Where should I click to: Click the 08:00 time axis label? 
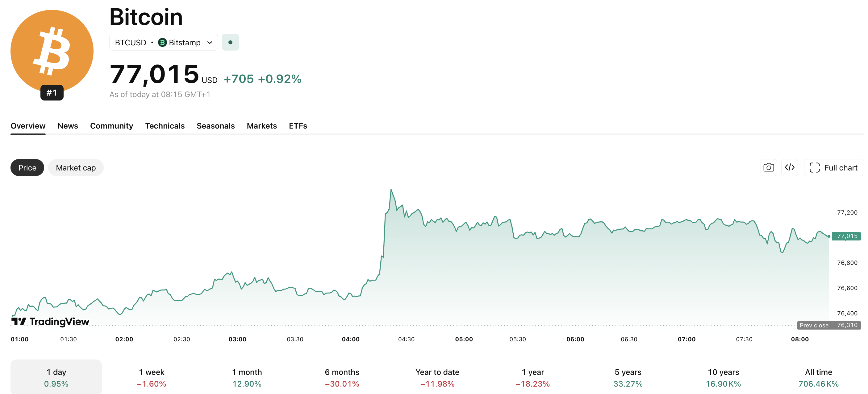[x=800, y=339]
